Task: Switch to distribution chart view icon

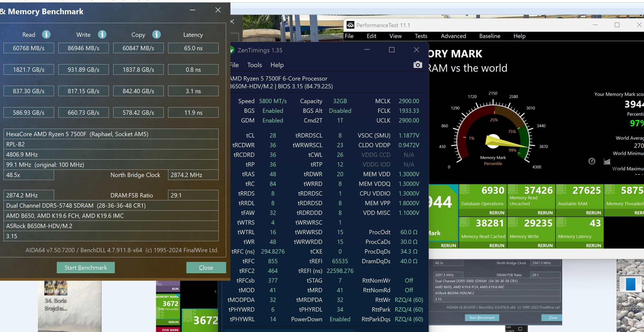Action: pos(607,161)
